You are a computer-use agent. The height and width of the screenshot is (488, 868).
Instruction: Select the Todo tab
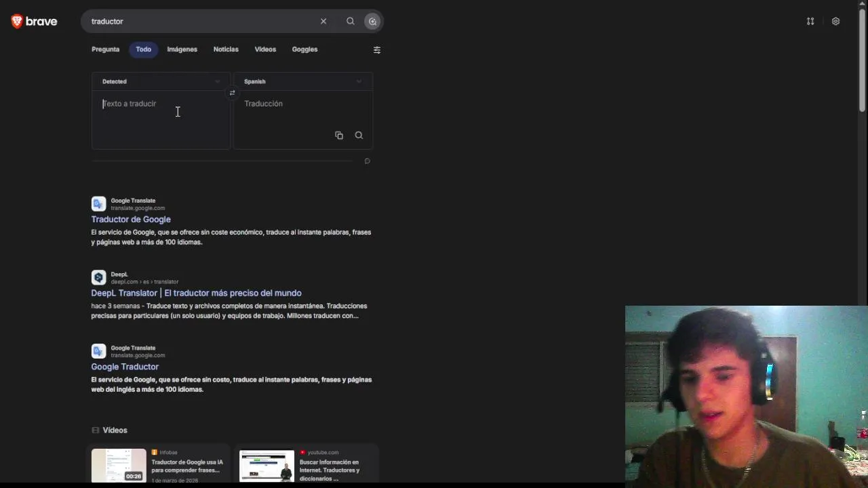point(143,49)
